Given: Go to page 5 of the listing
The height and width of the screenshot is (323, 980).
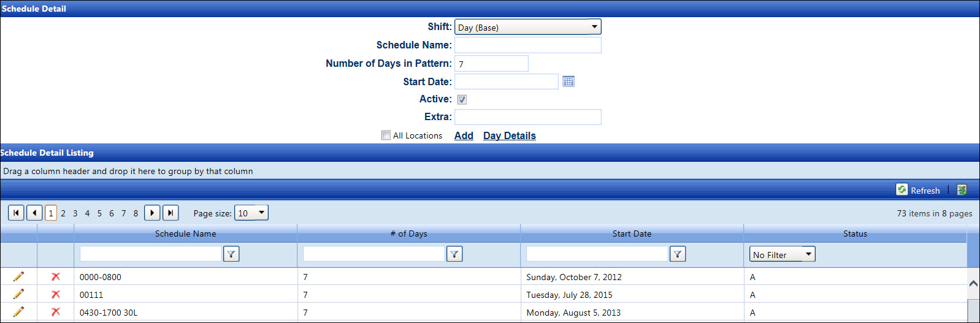Looking at the screenshot, I should (x=99, y=213).
